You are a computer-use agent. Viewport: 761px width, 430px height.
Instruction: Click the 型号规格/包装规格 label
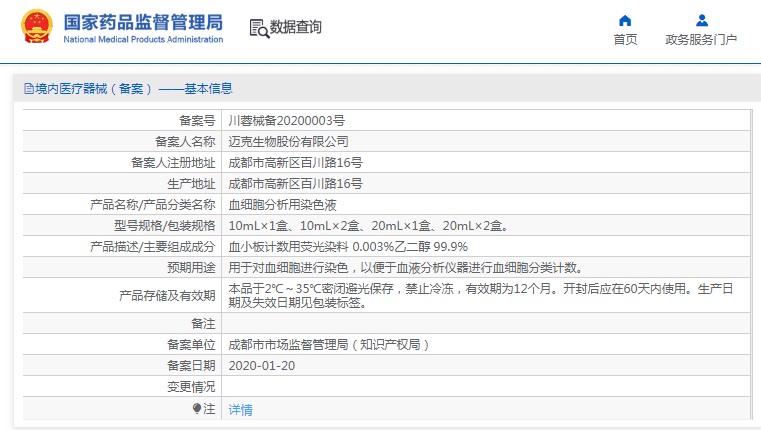[x=165, y=226]
